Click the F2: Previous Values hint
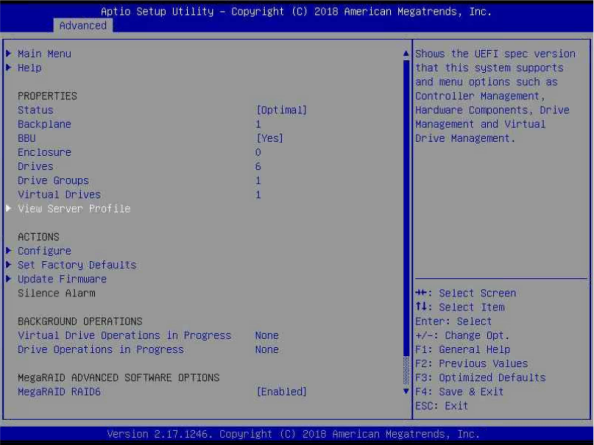594x445 pixels. tap(472, 363)
